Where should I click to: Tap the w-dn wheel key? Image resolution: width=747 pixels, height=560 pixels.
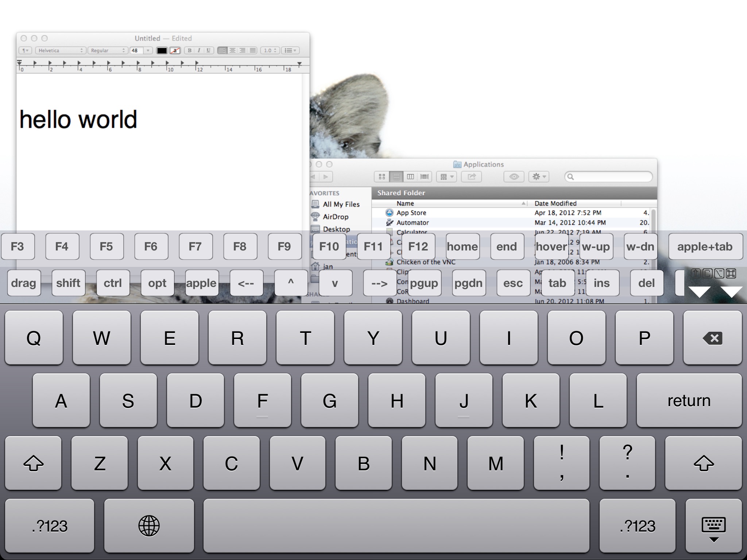tap(640, 246)
